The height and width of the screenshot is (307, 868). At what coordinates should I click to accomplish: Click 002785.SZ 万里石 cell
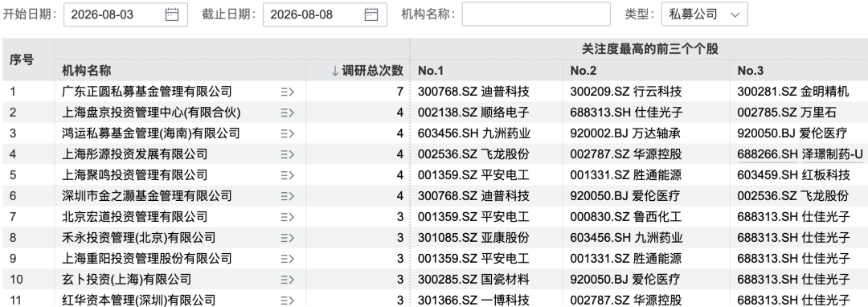[787, 113]
